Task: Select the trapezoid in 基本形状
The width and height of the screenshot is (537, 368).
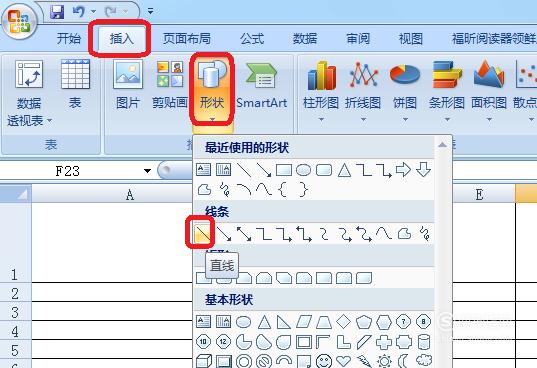Action: (x=324, y=322)
